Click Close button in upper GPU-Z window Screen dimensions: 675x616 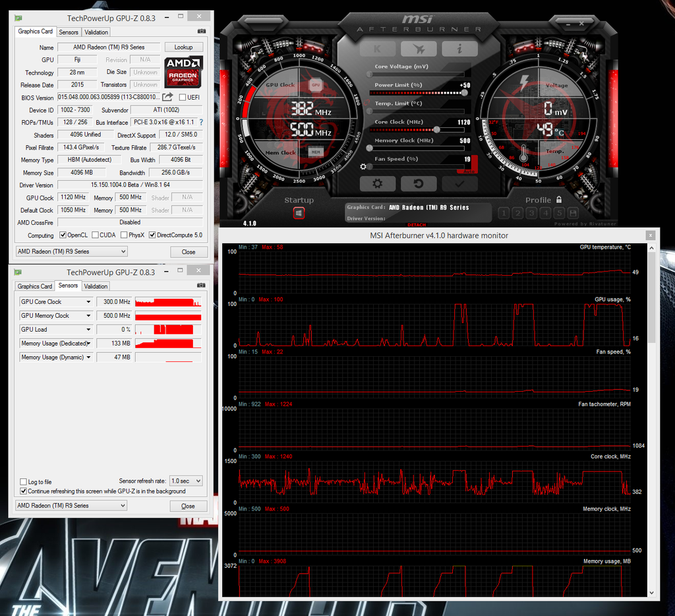tap(189, 251)
